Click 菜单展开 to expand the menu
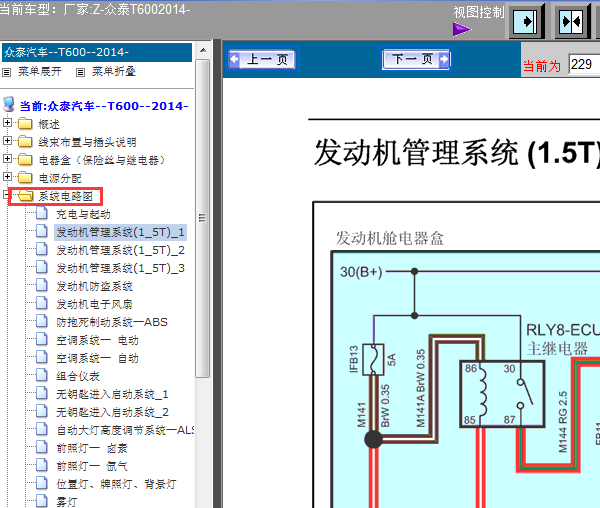 coord(40,72)
